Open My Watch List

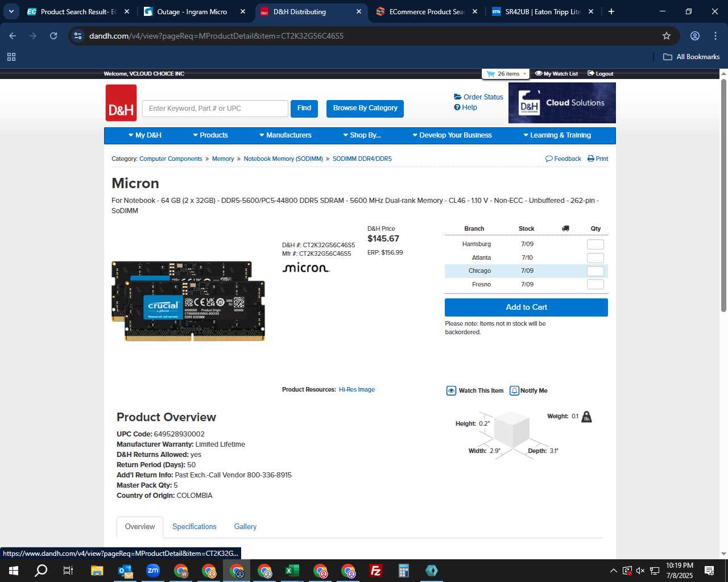click(556, 74)
